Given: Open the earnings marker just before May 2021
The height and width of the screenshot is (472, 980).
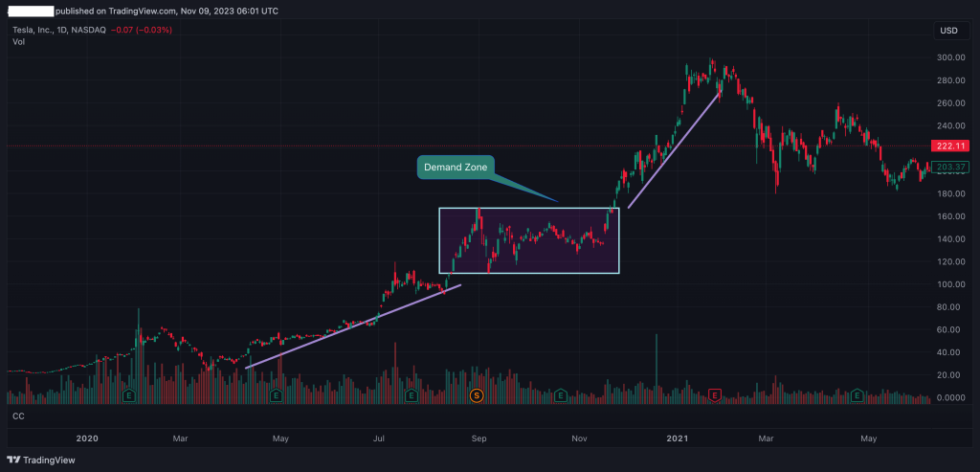Looking at the screenshot, I should point(858,394).
